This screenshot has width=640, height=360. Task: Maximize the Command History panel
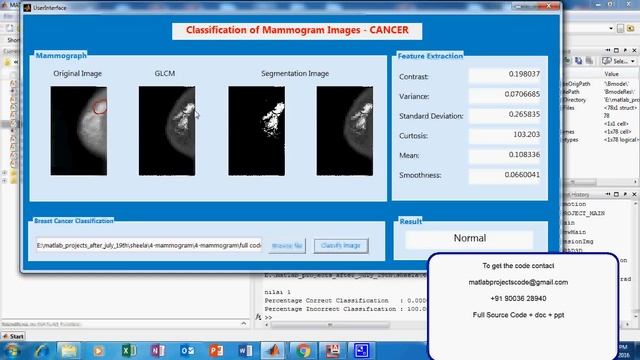pyautogui.click(x=617, y=194)
